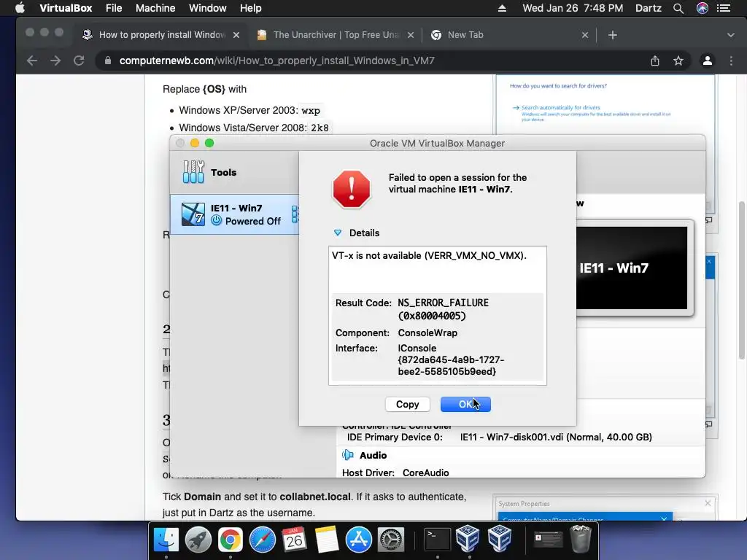The width and height of the screenshot is (747, 560).
Task: Open Calendar from the Dock
Action: click(294, 540)
